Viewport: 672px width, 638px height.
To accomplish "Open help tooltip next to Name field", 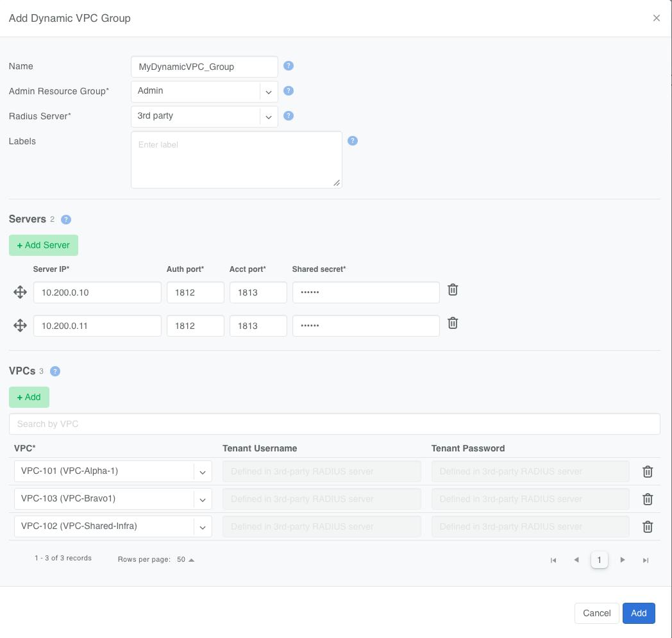I will pos(289,65).
